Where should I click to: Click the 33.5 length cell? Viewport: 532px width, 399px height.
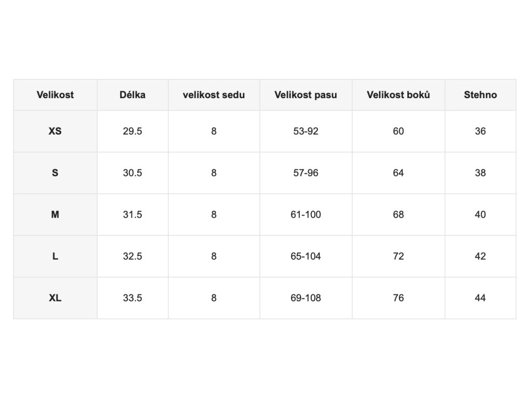[x=132, y=298]
